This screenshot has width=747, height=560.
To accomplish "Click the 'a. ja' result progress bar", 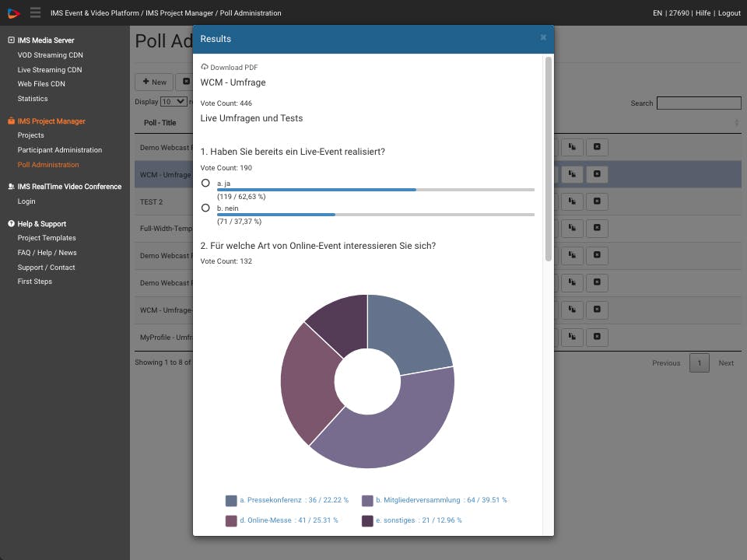I will [x=375, y=190].
